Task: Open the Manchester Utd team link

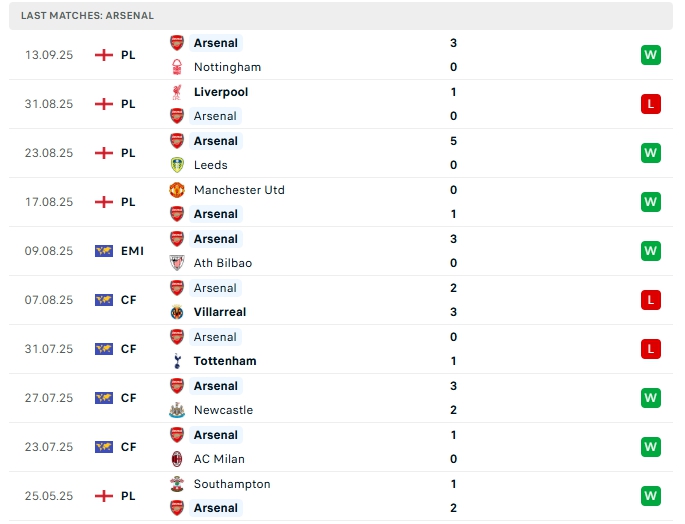Action: pyautogui.click(x=239, y=190)
